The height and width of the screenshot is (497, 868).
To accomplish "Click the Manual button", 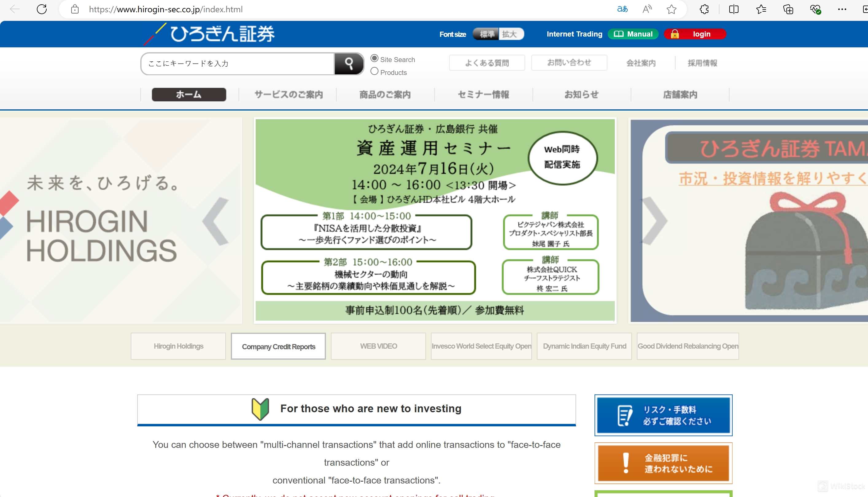I will [633, 34].
